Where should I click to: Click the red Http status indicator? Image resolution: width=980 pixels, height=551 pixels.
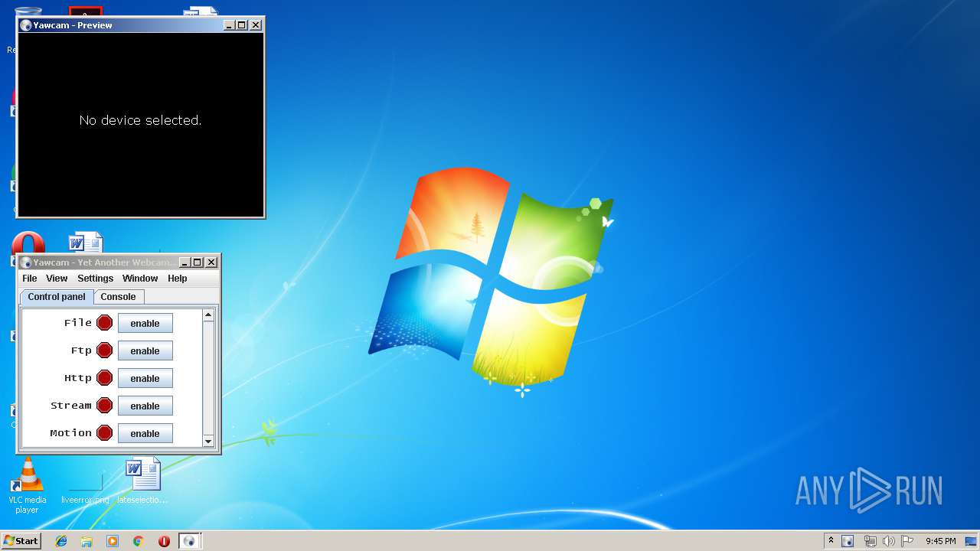[105, 378]
